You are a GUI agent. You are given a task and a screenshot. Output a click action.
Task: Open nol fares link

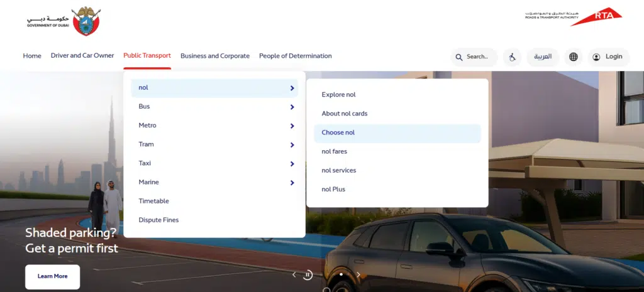(x=334, y=151)
